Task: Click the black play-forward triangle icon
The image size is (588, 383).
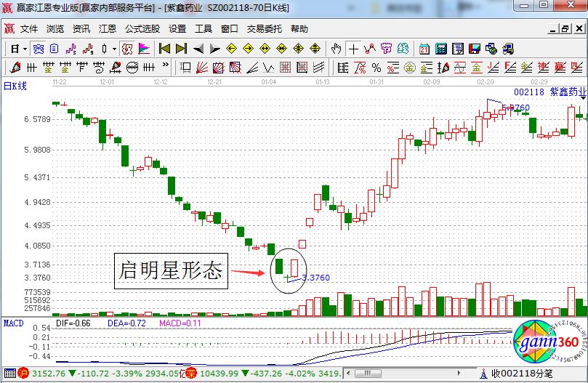Action: point(214,49)
